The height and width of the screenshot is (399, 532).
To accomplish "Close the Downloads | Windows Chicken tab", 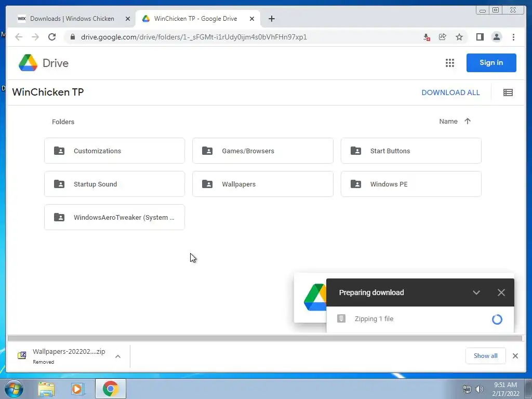I will [x=128, y=19].
